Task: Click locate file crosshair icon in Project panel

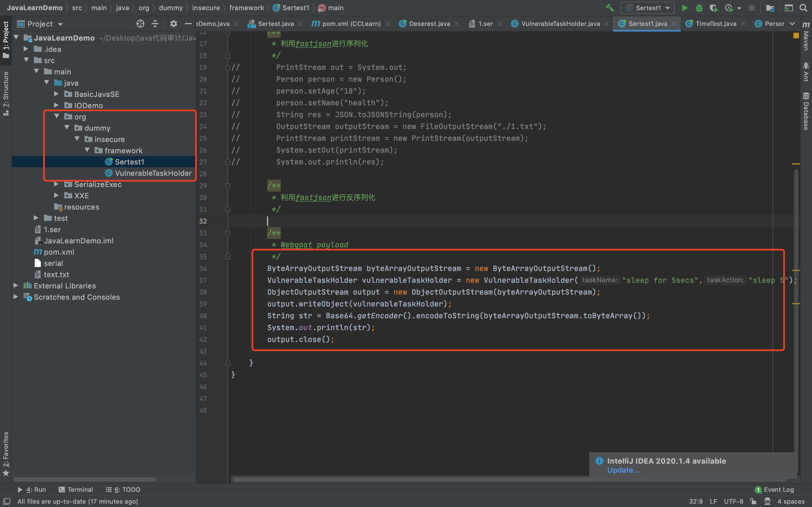Action: pyautogui.click(x=140, y=24)
